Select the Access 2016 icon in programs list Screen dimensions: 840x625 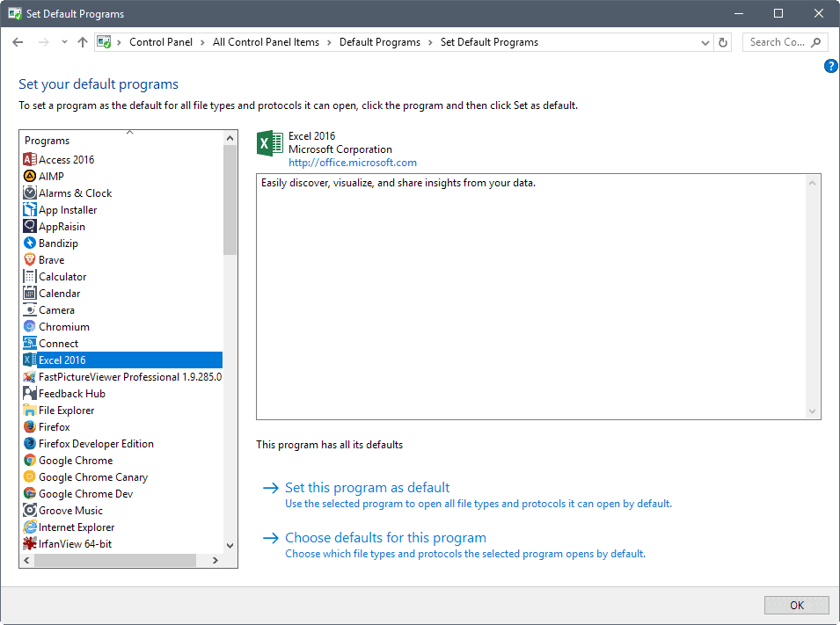click(x=30, y=159)
